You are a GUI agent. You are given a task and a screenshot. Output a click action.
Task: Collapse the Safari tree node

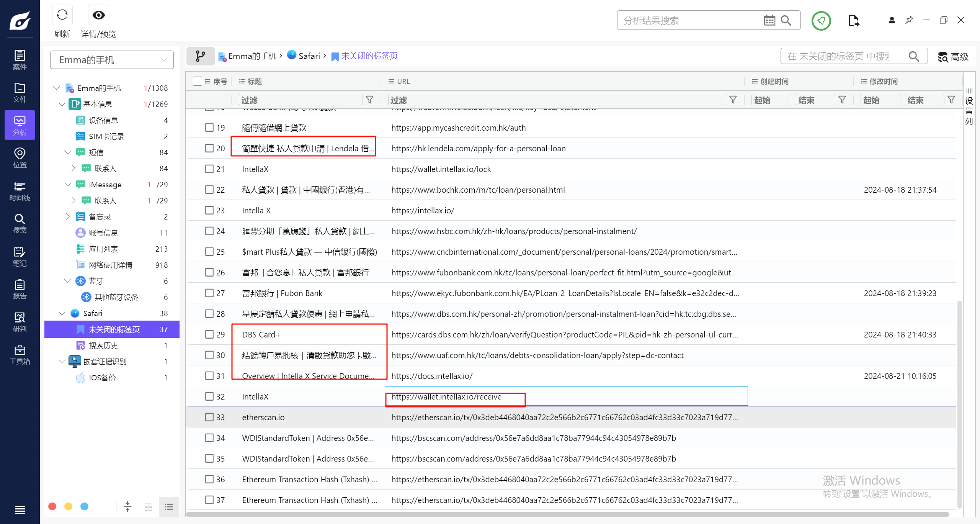click(62, 313)
